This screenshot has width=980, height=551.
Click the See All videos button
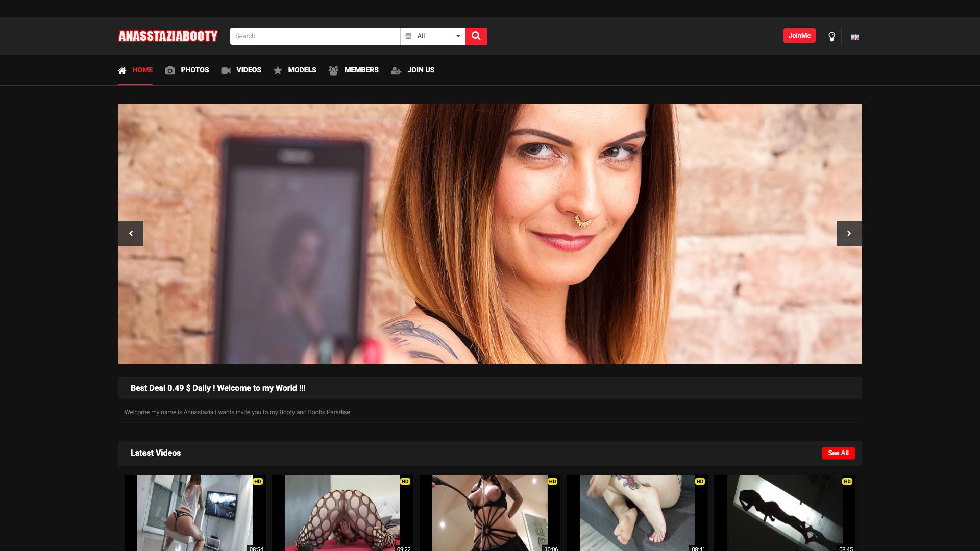point(838,453)
